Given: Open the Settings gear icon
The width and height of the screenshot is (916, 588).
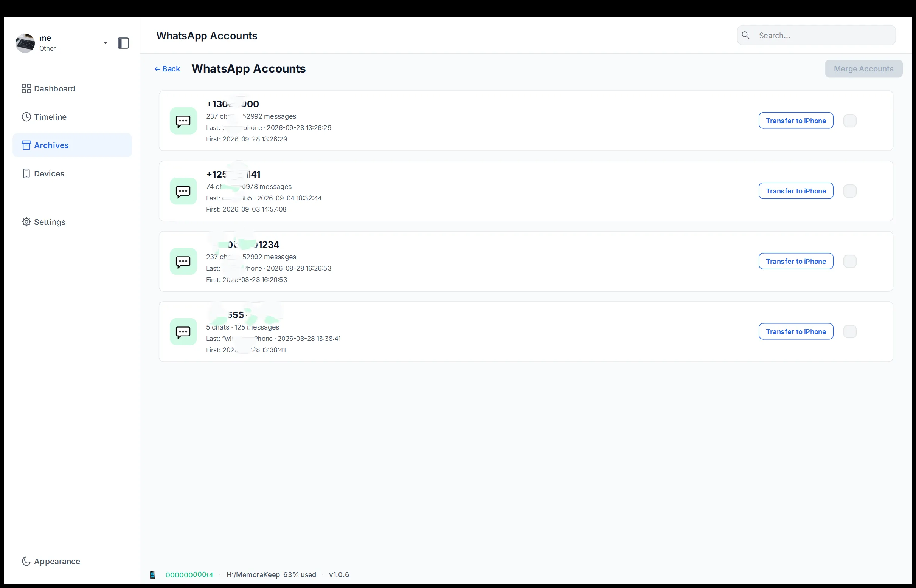Looking at the screenshot, I should click(x=26, y=222).
